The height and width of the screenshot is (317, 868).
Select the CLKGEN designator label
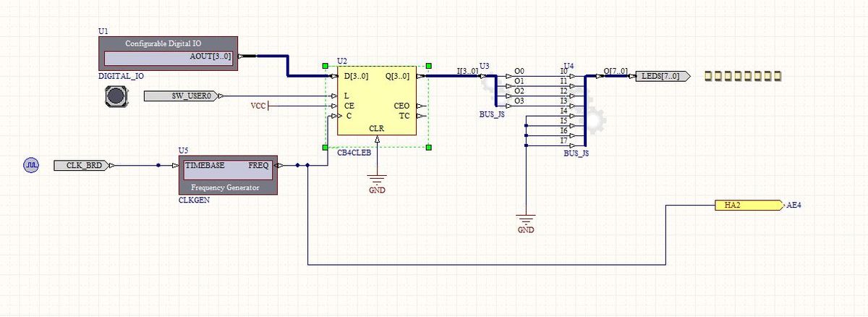[x=194, y=200]
